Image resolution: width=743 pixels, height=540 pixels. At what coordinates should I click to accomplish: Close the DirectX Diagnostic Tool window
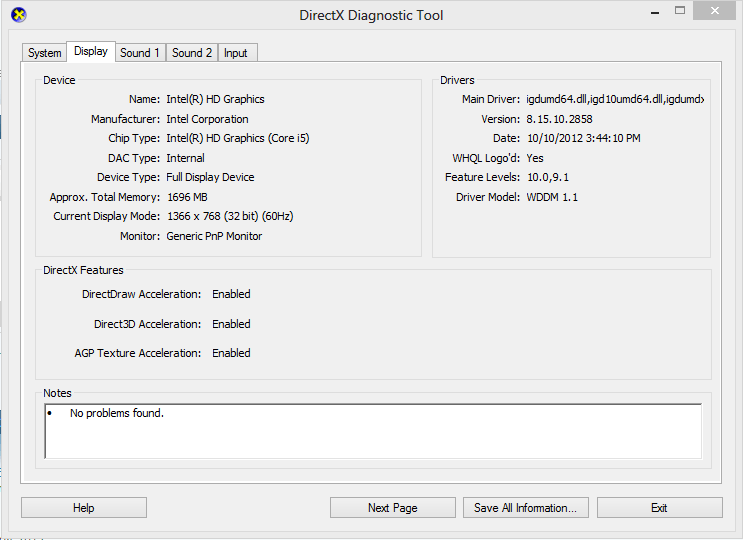click(x=715, y=10)
